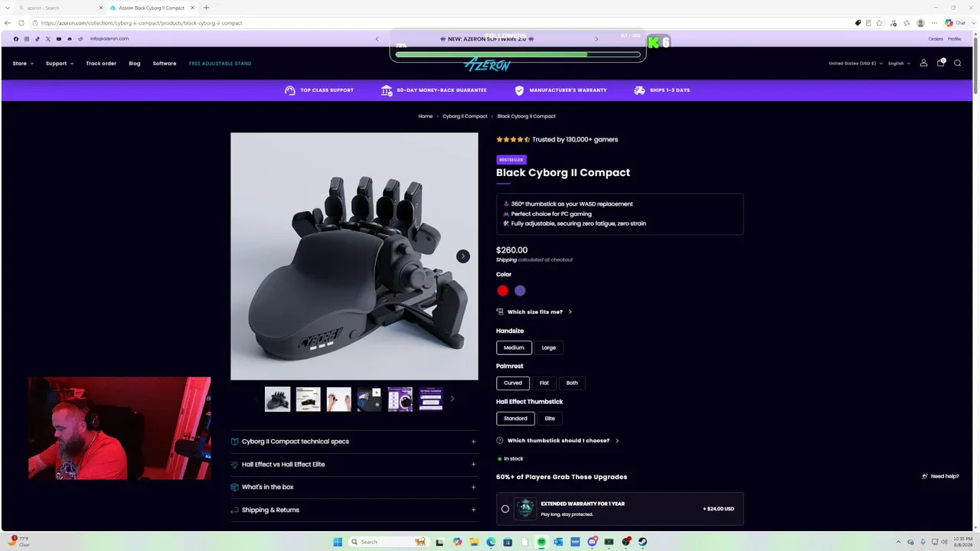Choose the Curved palmrest

[x=513, y=383]
